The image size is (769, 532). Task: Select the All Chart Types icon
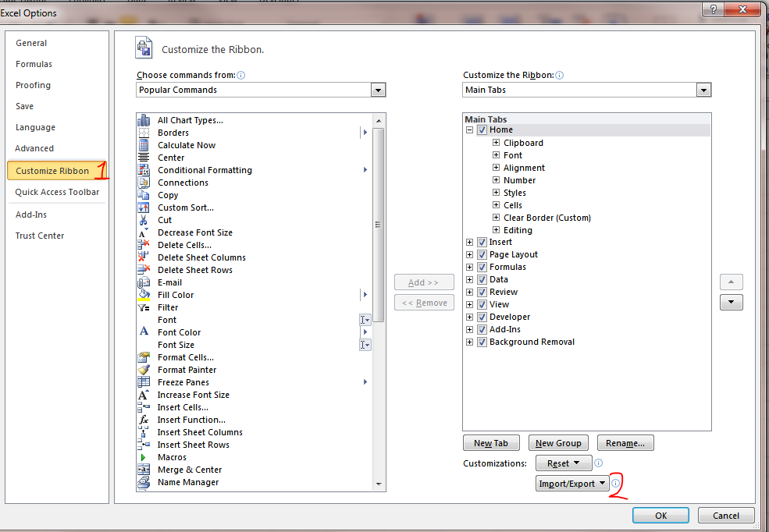click(x=144, y=120)
